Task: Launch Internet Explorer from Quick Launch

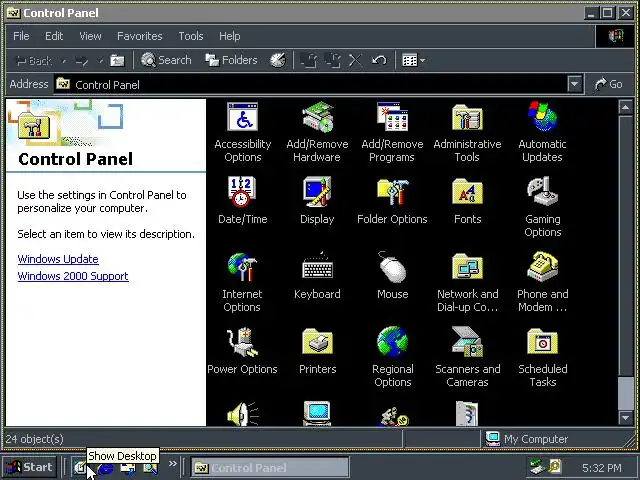Action: [x=105, y=468]
